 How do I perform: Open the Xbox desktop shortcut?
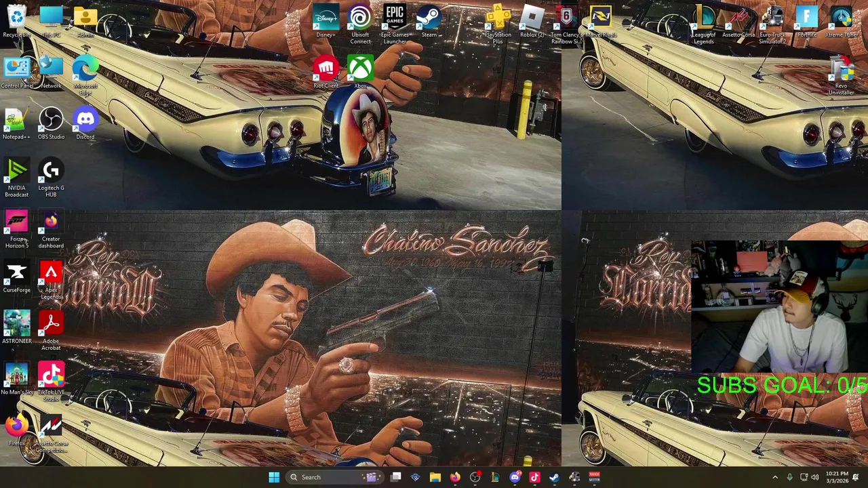click(x=360, y=73)
